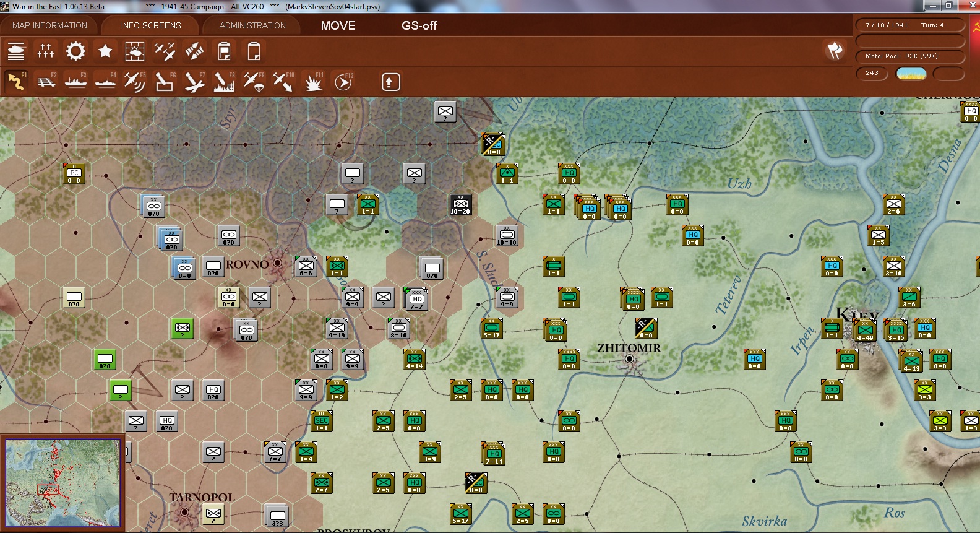Open the blank document report icon
The width and height of the screenshot is (980, 533).
(254, 51)
